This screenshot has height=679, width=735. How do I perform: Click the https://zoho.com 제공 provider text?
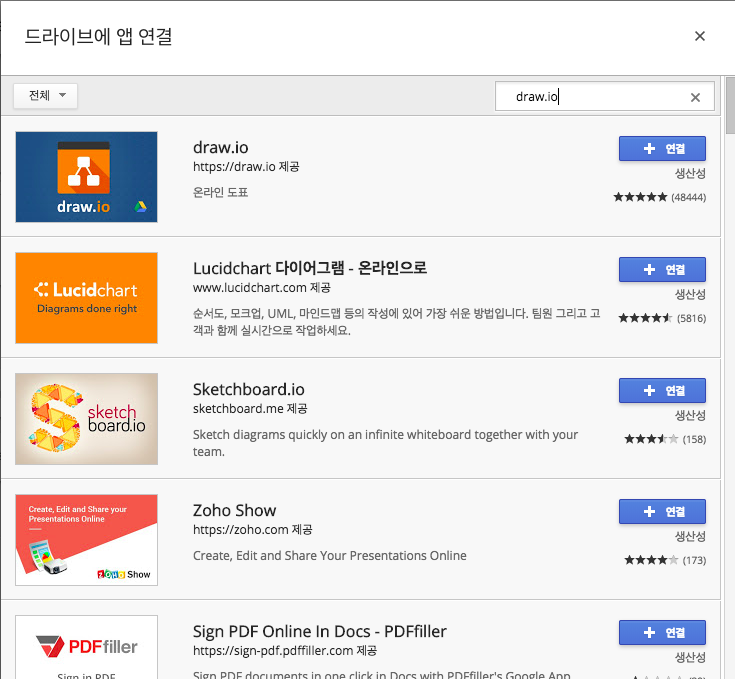click(x=253, y=530)
